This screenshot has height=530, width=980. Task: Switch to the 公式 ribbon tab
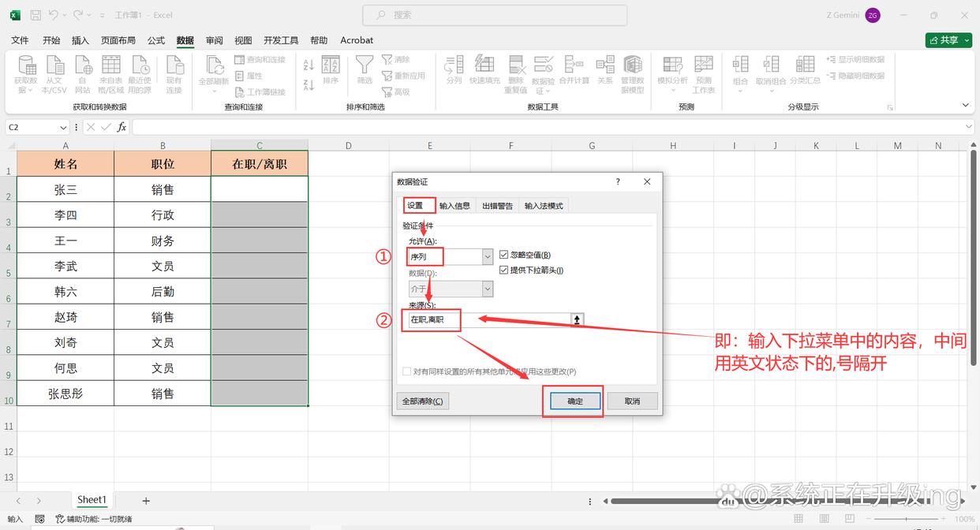coord(156,40)
